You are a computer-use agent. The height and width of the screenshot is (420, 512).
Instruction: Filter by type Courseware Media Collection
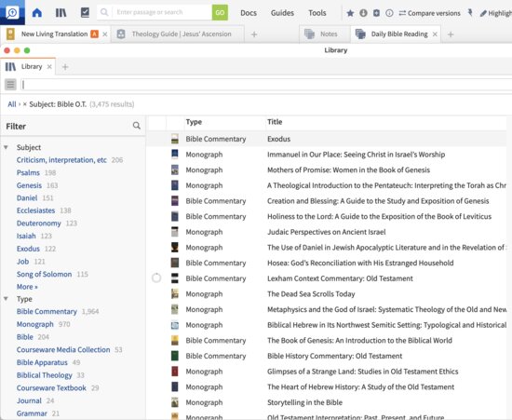[x=63, y=349]
